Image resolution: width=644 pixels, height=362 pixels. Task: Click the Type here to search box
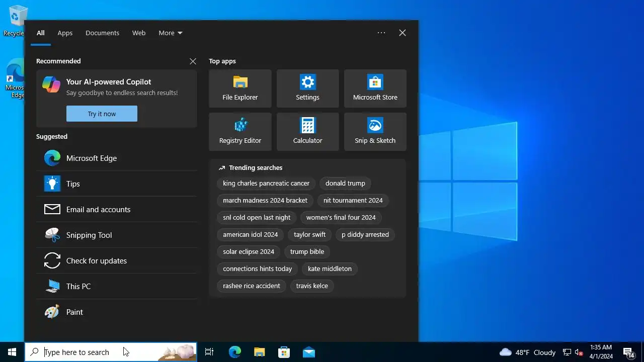pos(111,352)
